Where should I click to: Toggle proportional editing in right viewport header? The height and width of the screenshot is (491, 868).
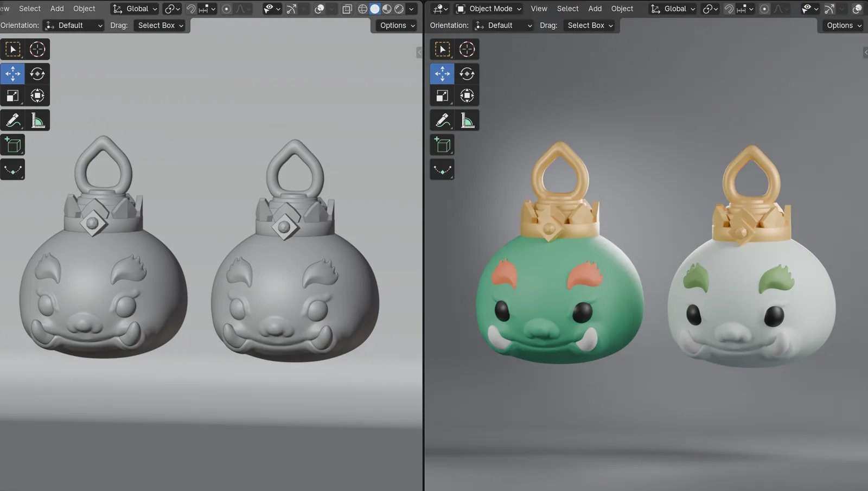click(x=764, y=9)
